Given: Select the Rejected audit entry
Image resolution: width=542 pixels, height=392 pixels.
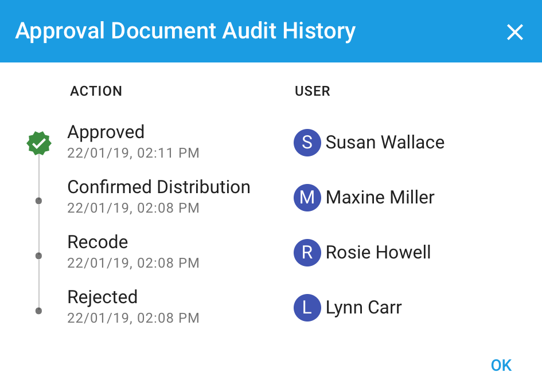Looking at the screenshot, I should [x=103, y=297].
